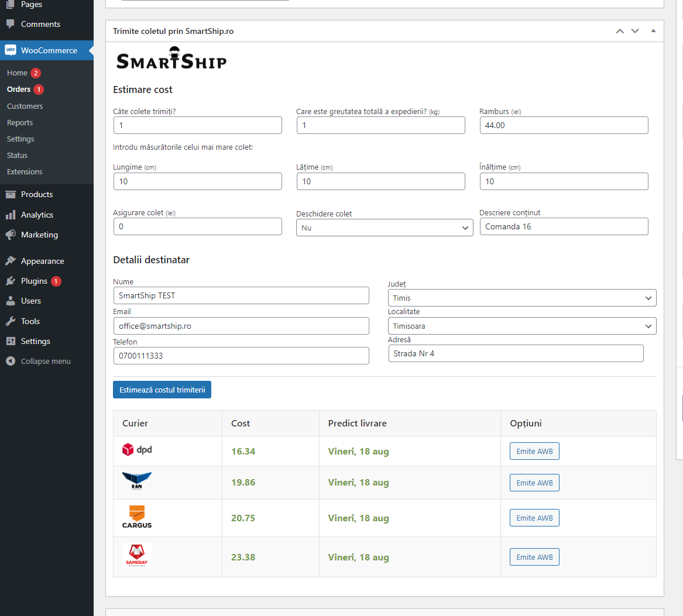This screenshot has height=616, width=683.
Task: Click Emite AWB for the DPD courier
Action: [534, 451]
